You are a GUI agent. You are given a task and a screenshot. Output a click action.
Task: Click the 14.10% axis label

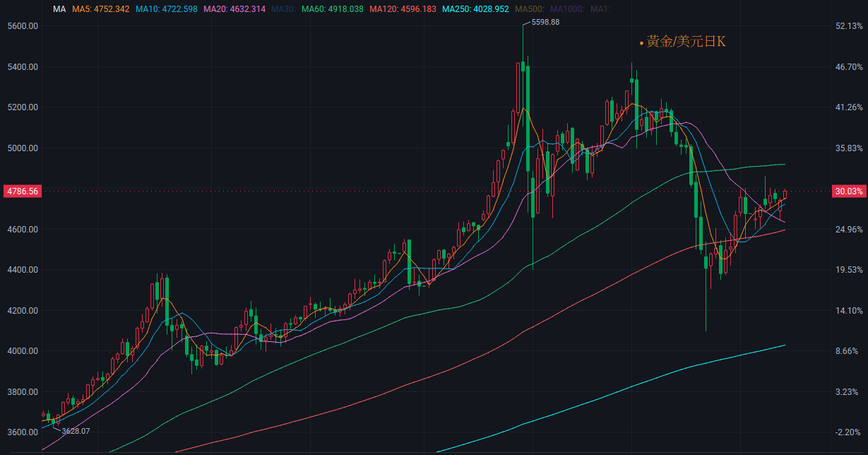point(849,311)
